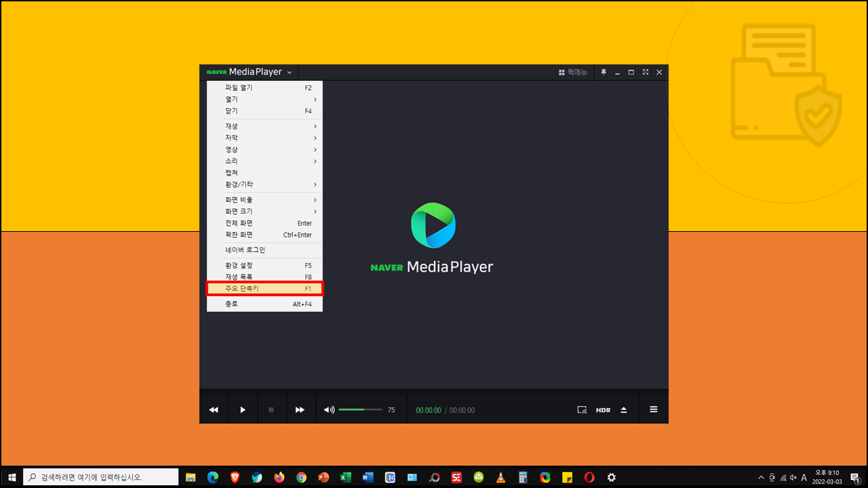The width and height of the screenshot is (868, 488).
Task: Launch Brave browser from the taskbar
Action: (x=235, y=477)
